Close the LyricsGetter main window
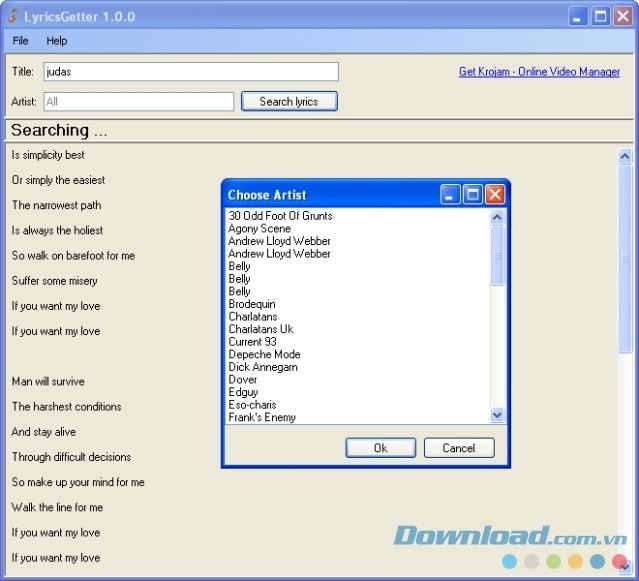 622,16
